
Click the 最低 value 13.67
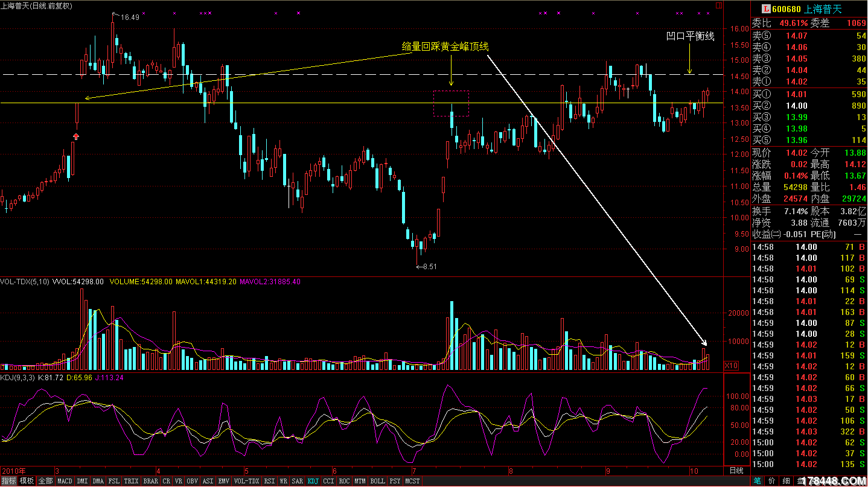[x=855, y=176]
